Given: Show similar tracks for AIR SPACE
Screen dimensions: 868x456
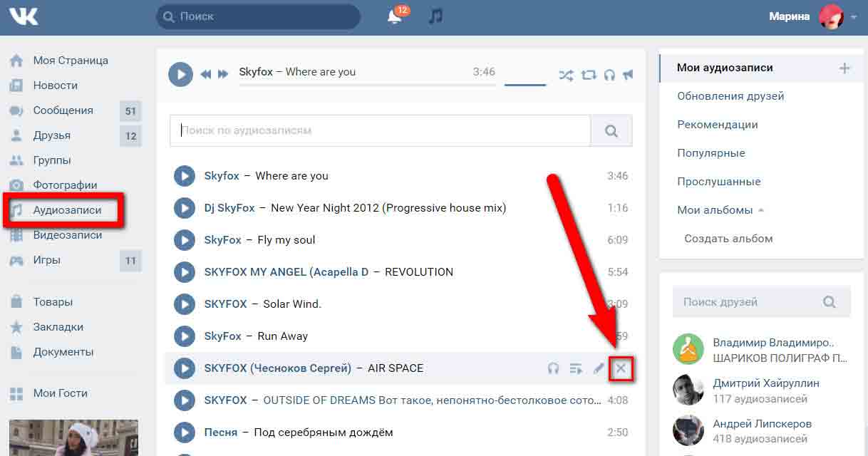Looking at the screenshot, I should [x=554, y=368].
